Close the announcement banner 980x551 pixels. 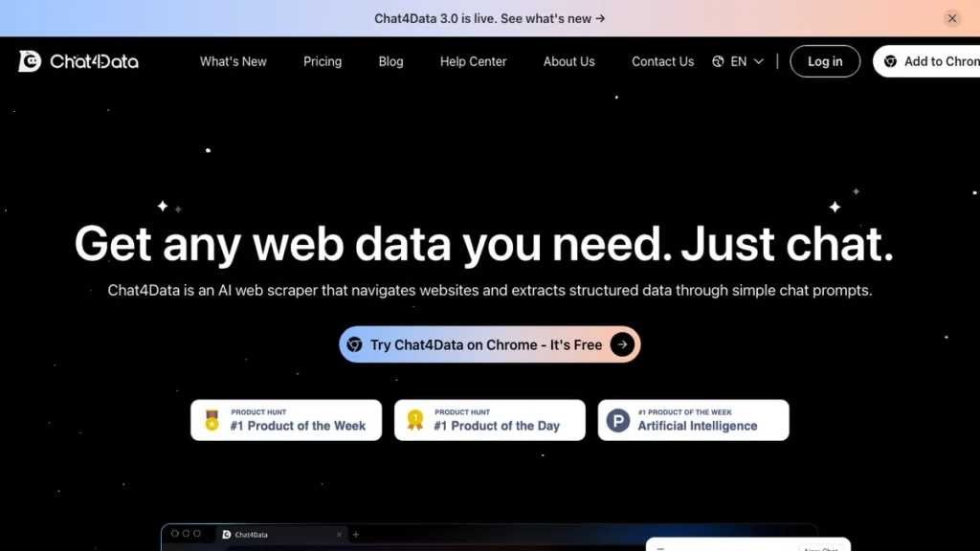pyautogui.click(x=952, y=18)
